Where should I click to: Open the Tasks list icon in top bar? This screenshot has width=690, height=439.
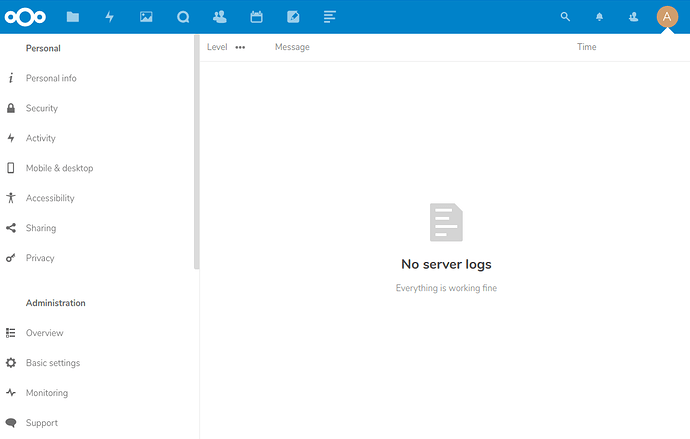coord(330,17)
